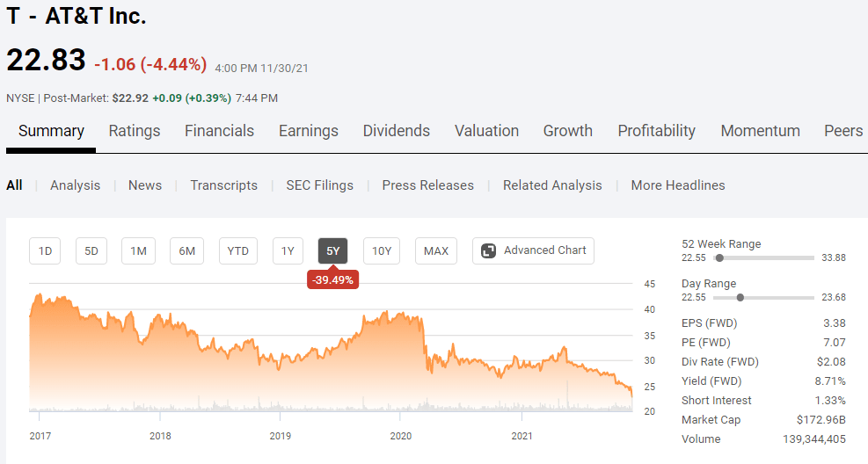
Task: Switch to the Peers tab
Action: (843, 131)
